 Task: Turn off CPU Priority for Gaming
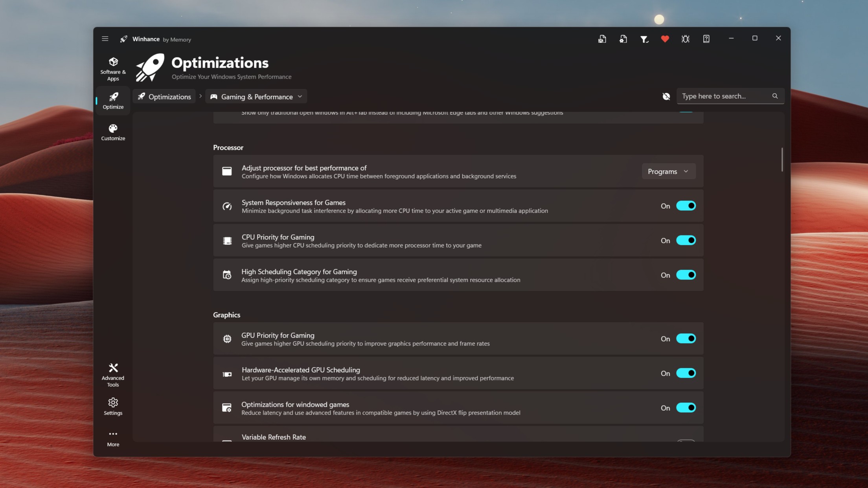click(686, 240)
